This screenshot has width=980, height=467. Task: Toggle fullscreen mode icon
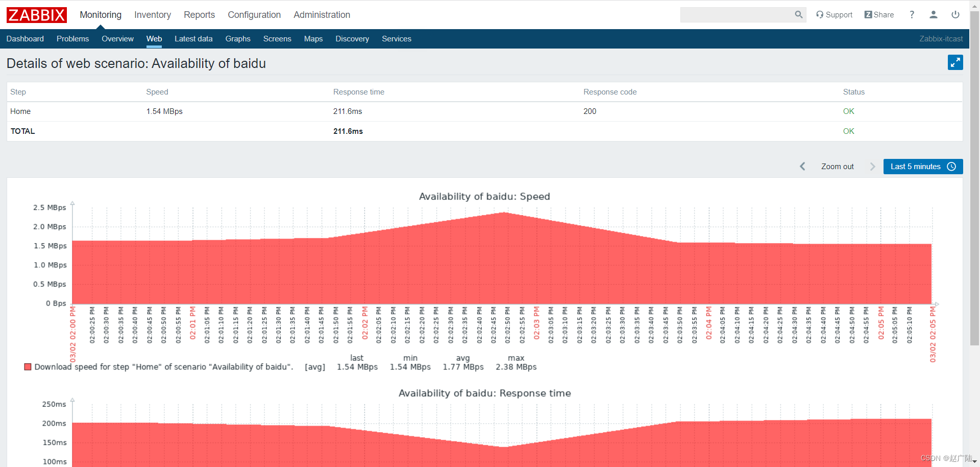tap(955, 62)
